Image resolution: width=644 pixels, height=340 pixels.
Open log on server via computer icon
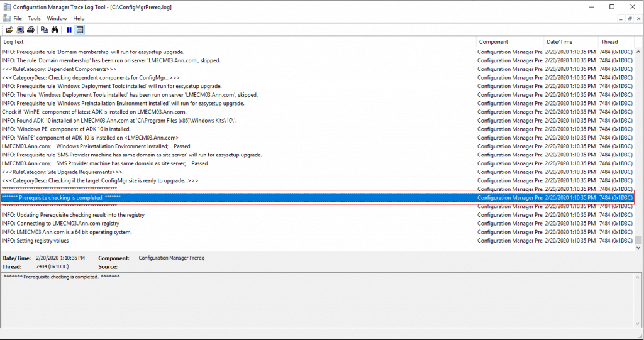click(20, 30)
